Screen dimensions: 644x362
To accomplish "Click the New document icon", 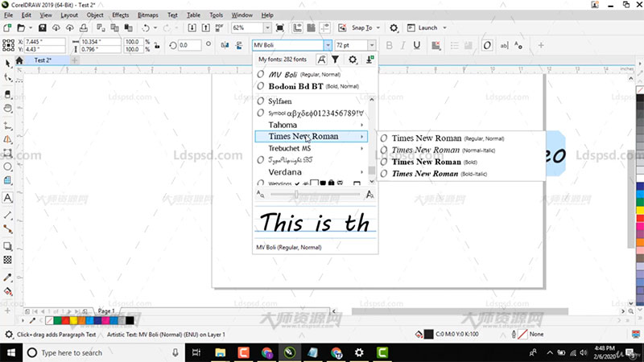I will pyautogui.click(x=7, y=28).
